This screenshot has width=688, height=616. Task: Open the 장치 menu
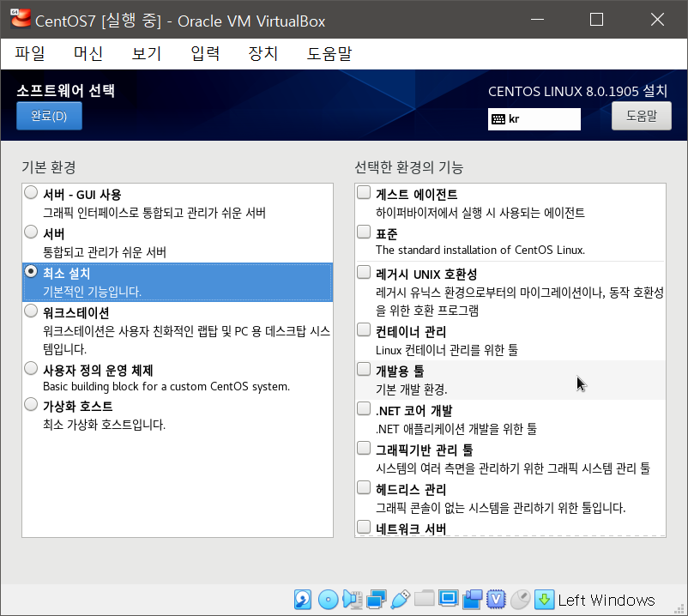click(x=263, y=53)
